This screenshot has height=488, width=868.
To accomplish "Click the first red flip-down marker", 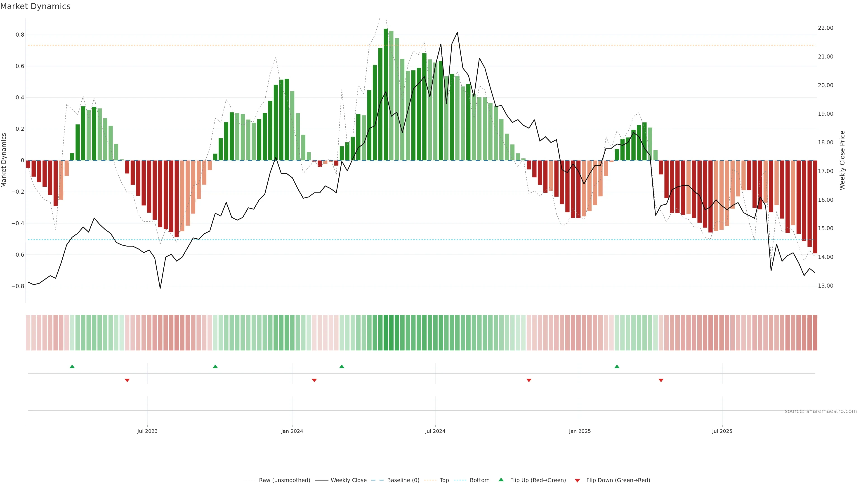I will pyautogui.click(x=127, y=380).
